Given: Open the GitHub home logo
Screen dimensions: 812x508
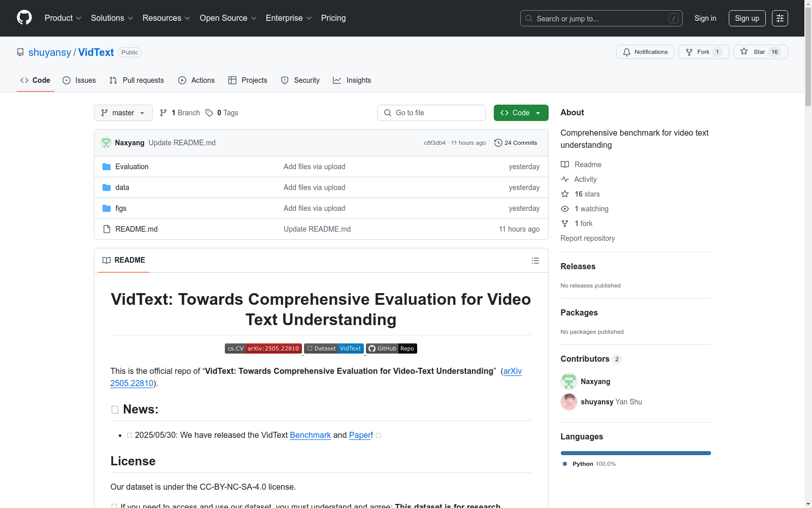Looking at the screenshot, I should [x=24, y=18].
